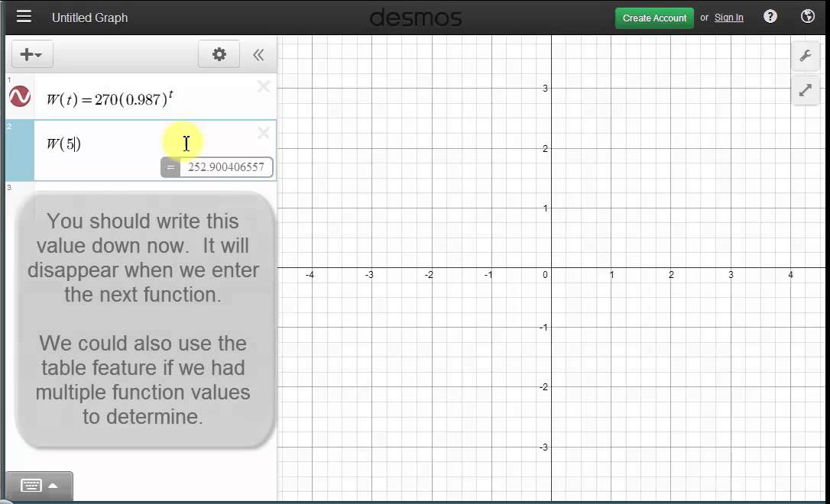Viewport: 830px width, 504px height.
Task: Rename the Untitled Graph title
Action: click(90, 18)
